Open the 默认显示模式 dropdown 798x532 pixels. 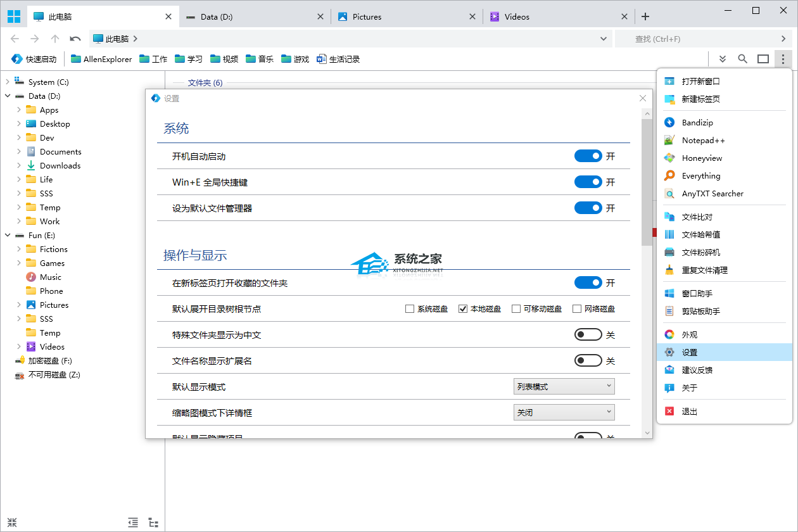tap(564, 386)
